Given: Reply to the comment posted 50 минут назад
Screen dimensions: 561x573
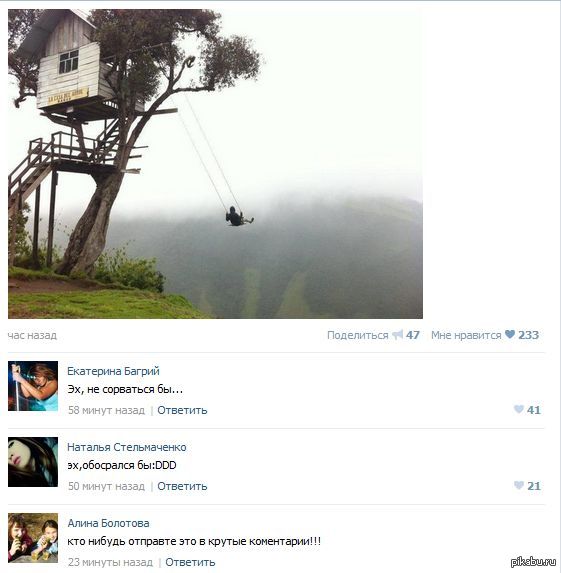Looking at the screenshot, I should pyautogui.click(x=182, y=486).
